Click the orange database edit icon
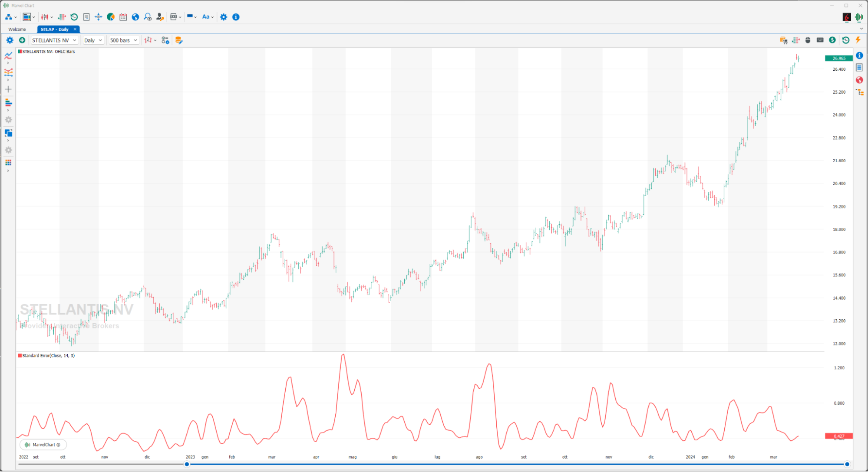 [178, 40]
